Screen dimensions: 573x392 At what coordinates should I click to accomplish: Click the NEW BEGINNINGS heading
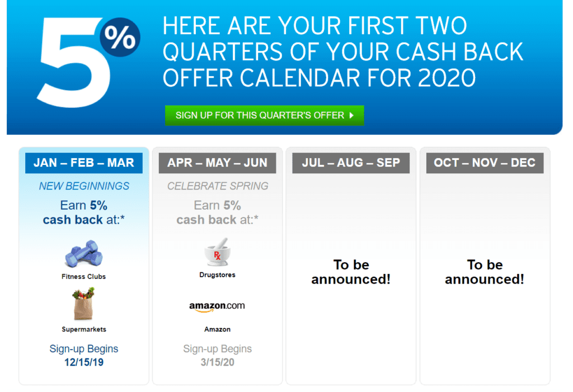(84, 186)
